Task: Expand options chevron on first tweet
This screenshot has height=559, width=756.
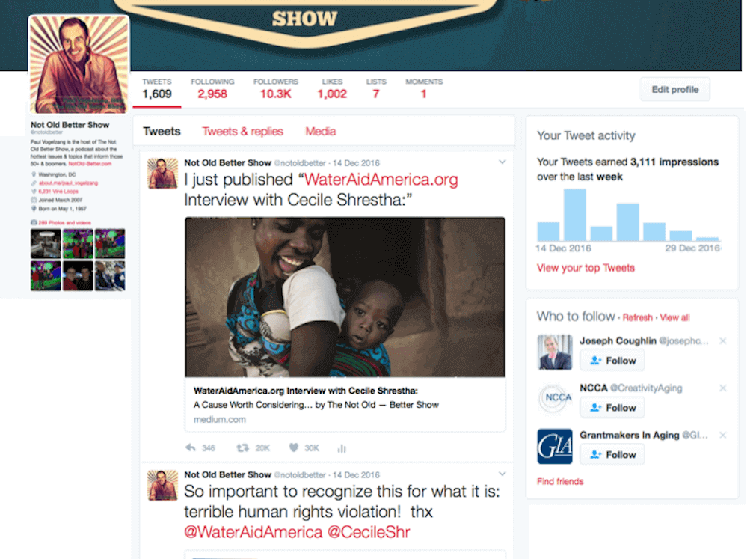Action: pyautogui.click(x=503, y=162)
